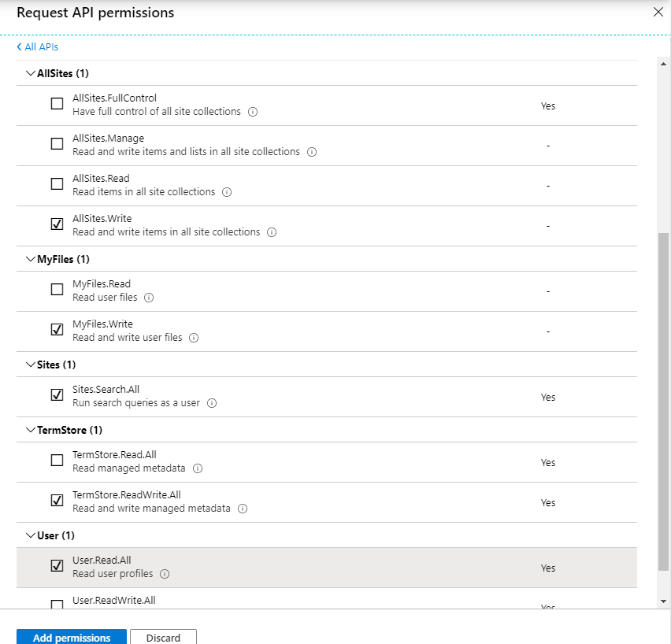Enable the AllSites.FullControl checkbox
Viewport: 671px width, 644px height.
pyautogui.click(x=57, y=104)
